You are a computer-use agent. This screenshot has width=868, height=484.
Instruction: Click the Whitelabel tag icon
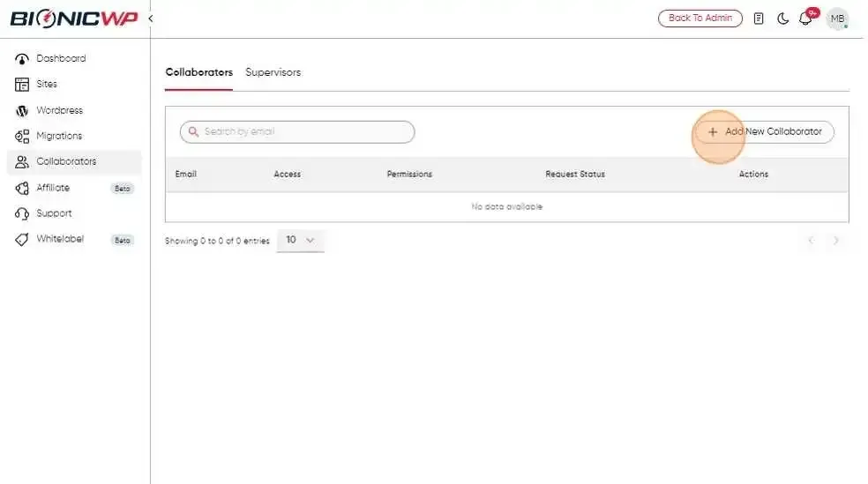21,239
